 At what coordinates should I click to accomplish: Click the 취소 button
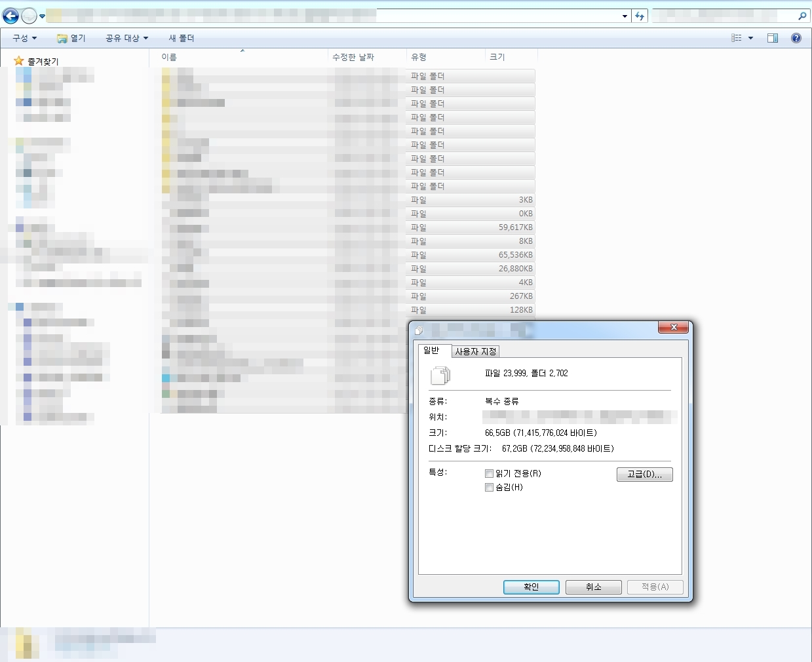point(594,587)
